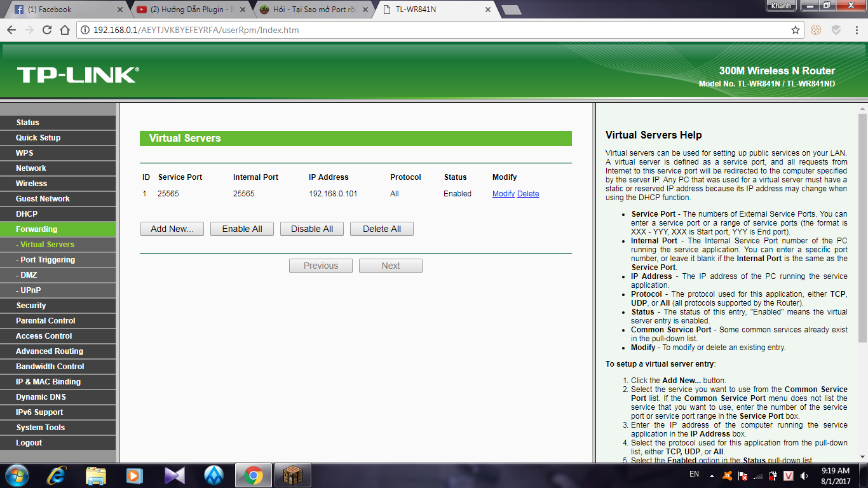Viewport: 868px width, 488px height.
Task: Close the Facebook tab
Action: coord(120,10)
